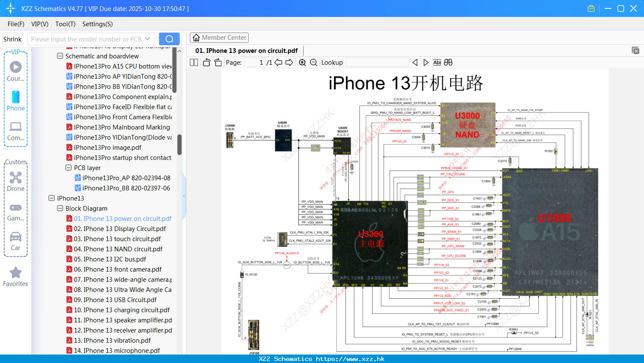Go to previous page arrow
This screenshot has width=644, height=363.
(x=278, y=62)
